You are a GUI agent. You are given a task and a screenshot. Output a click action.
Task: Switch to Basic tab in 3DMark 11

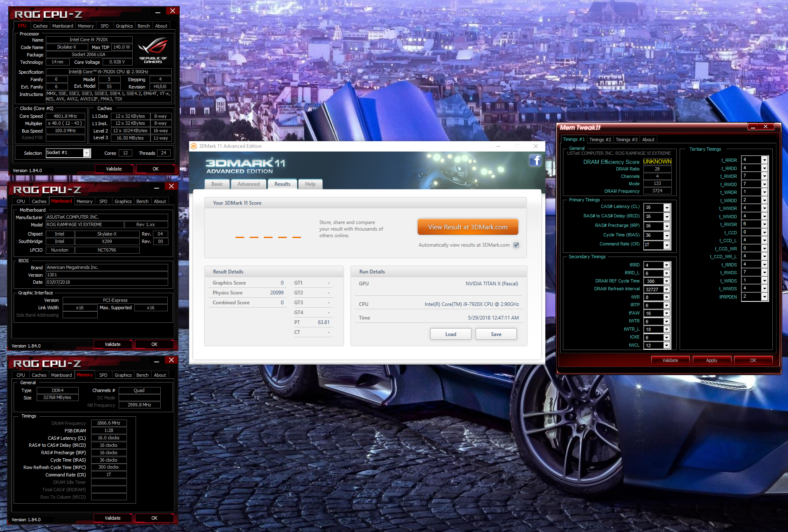217,184
